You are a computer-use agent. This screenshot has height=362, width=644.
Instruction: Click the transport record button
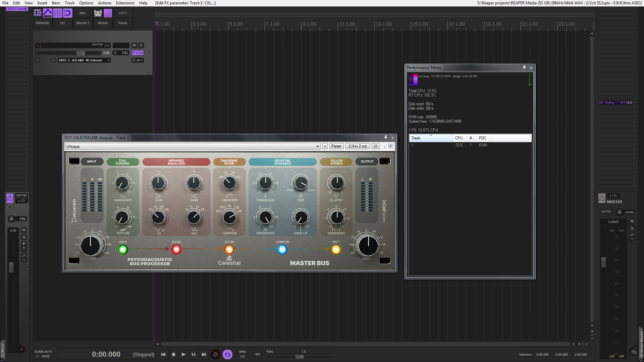[x=215, y=354]
